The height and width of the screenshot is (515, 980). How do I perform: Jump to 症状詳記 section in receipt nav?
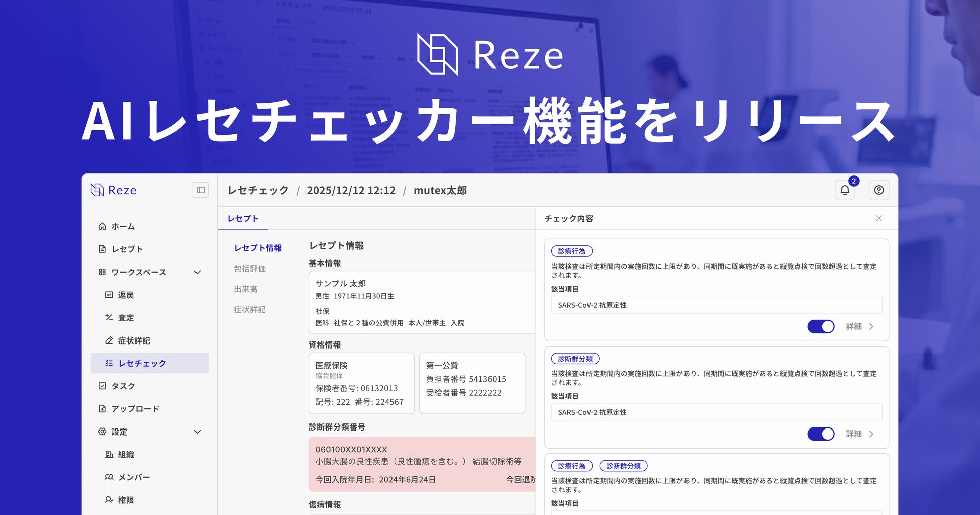250,309
